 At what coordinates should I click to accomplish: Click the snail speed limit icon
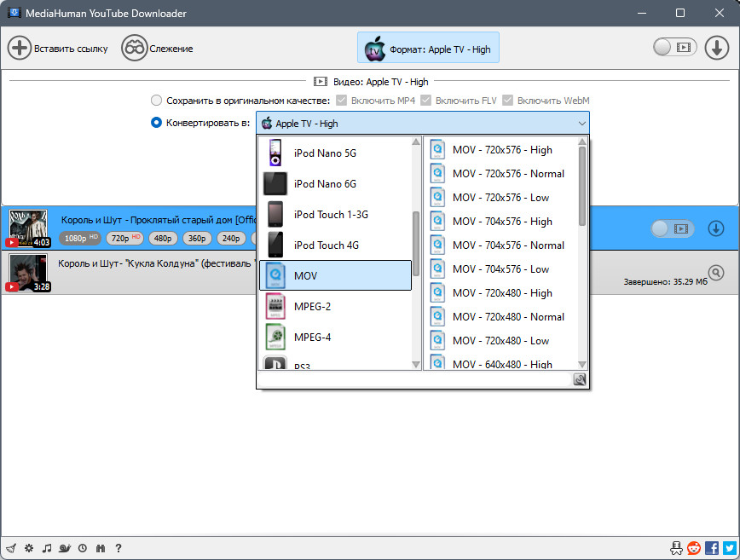(65, 548)
